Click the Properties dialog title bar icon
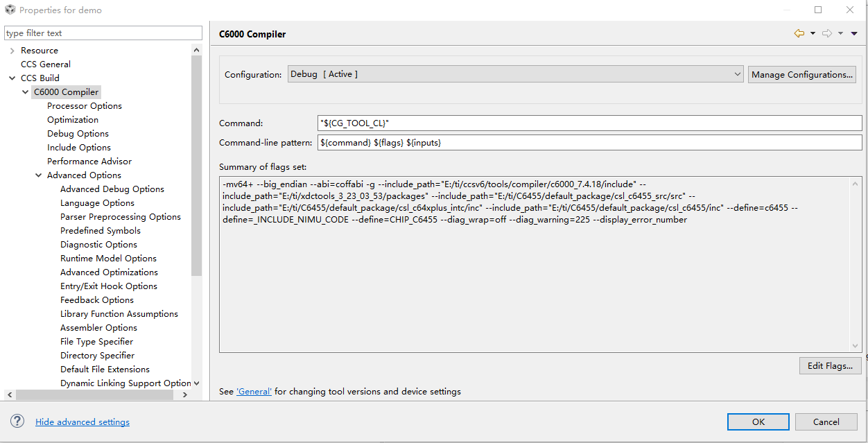 [x=10, y=10]
